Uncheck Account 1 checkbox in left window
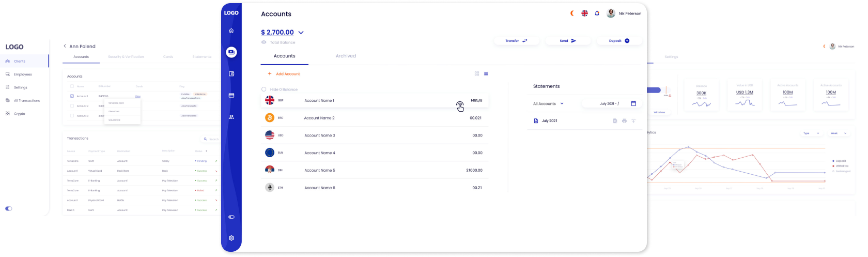 [x=72, y=96]
